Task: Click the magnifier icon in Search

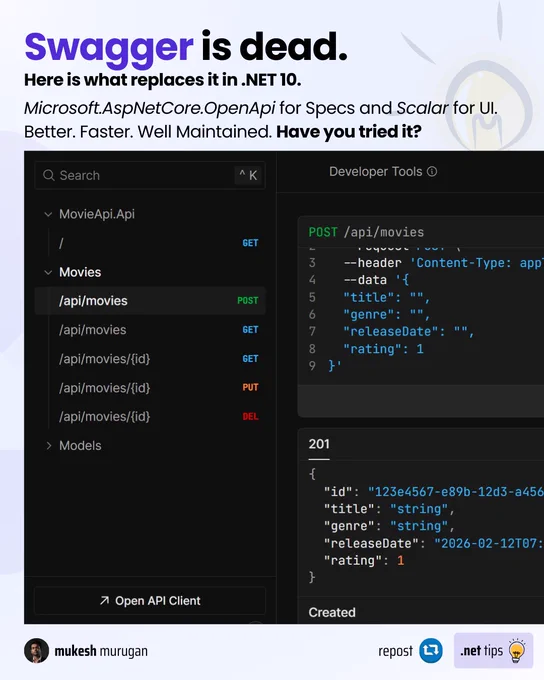Action: pos(49,175)
